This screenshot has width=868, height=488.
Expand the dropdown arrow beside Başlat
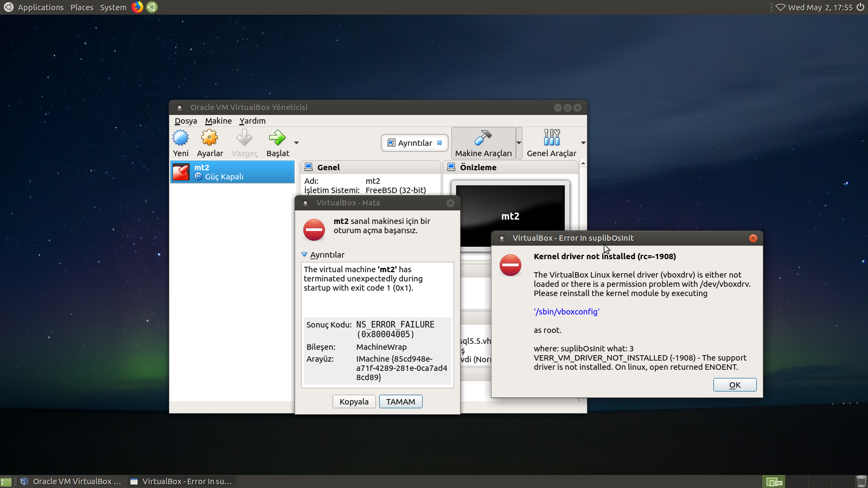click(x=296, y=143)
